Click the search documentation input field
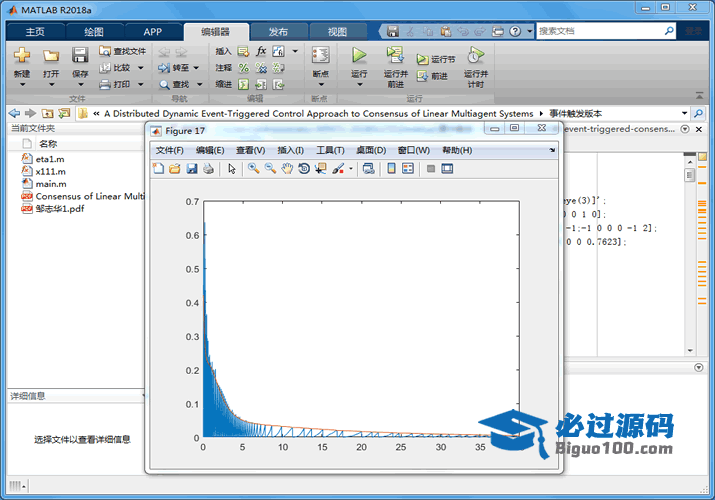The width and height of the screenshot is (715, 500). pos(600,31)
